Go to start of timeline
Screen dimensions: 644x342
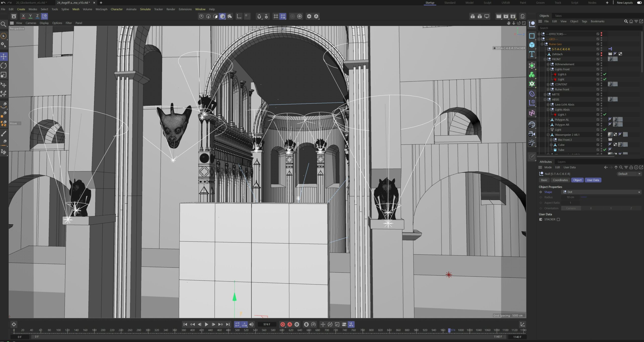pyautogui.click(x=185, y=324)
